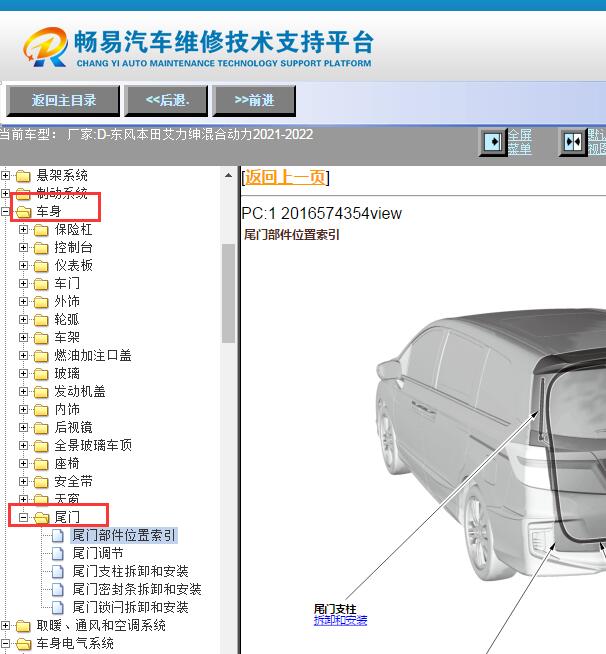Click the 座椅 folder icon
606x654 pixels.
(41, 464)
